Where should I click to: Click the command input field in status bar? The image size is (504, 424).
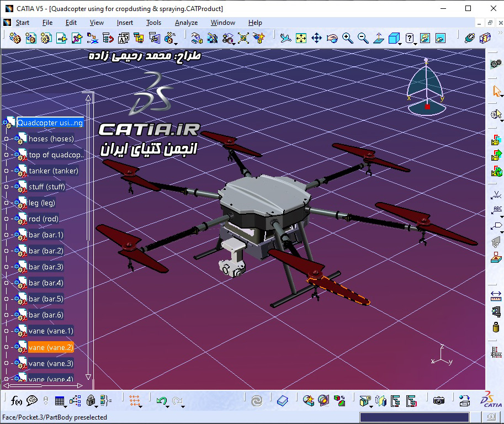click(x=414, y=417)
